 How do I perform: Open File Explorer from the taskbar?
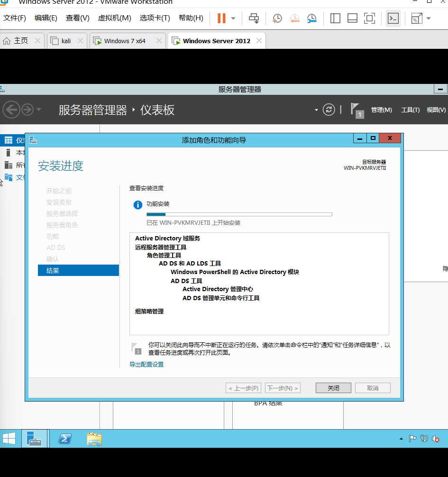pyautogui.click(x=94, y=439)
